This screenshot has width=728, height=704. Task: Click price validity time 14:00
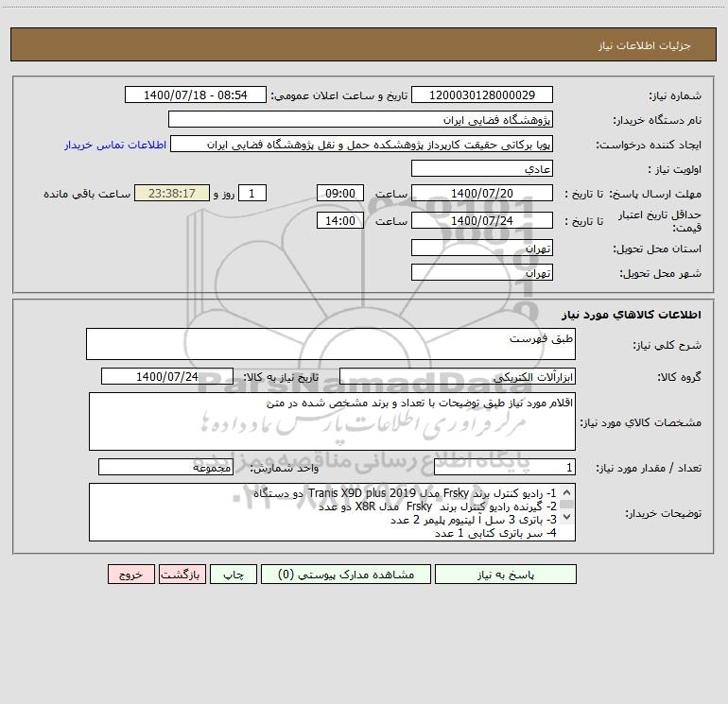click(x=339, y=221)
